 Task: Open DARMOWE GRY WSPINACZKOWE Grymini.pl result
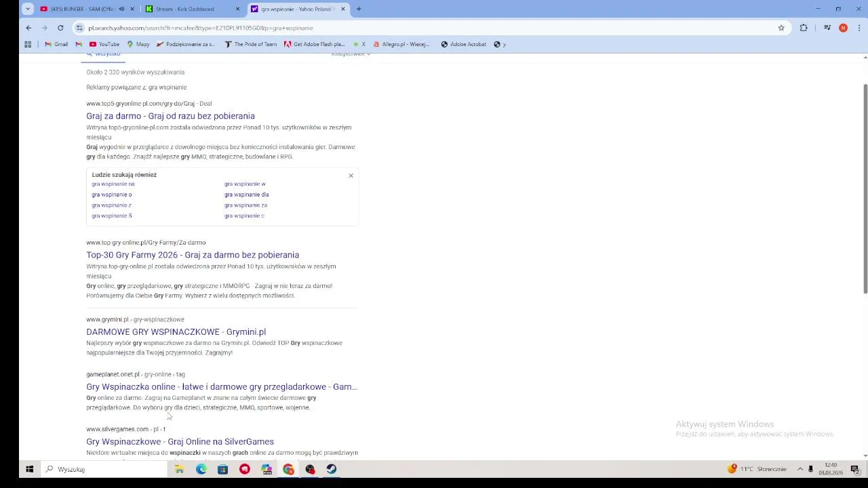tap(176, 331)
